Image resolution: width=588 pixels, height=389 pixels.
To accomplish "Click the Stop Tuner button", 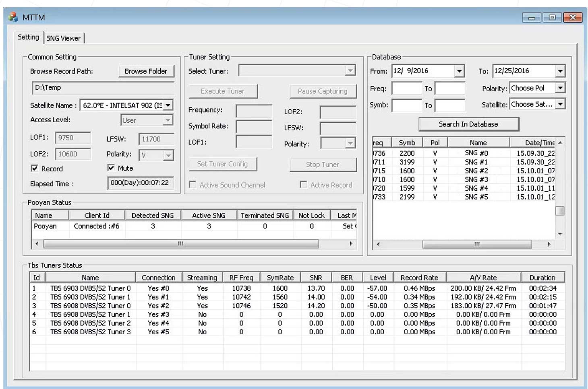I will click(323, 165).
